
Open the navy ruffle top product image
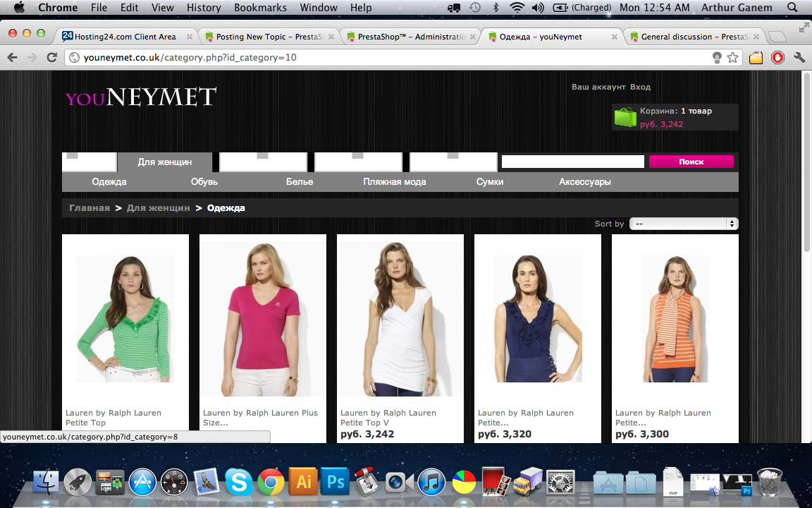(x=538, y=319)
